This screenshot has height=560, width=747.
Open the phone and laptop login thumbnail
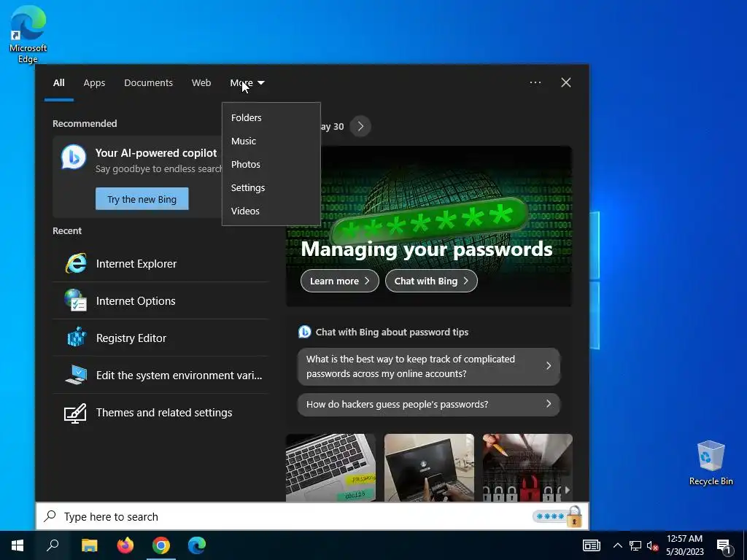tap(429, 467)
